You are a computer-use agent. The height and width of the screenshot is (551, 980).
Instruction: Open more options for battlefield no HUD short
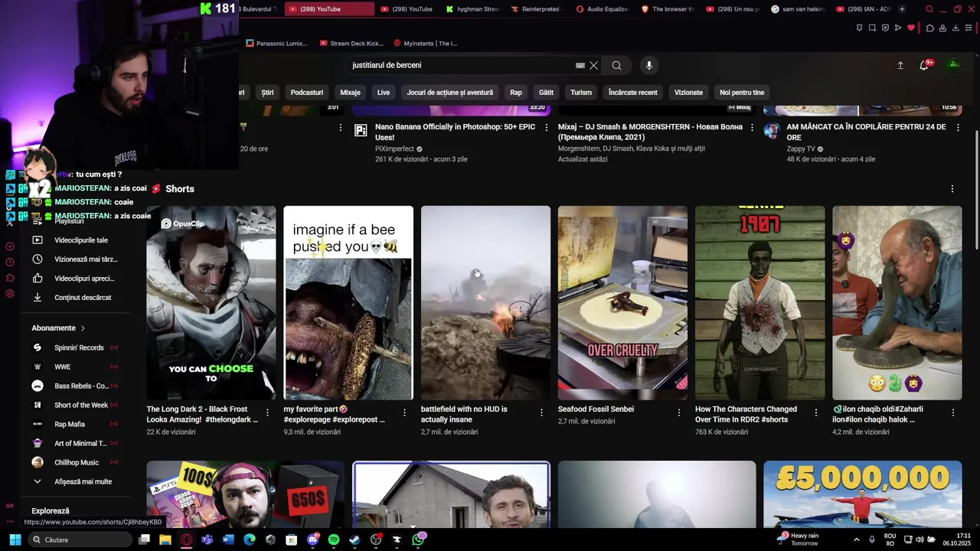[x=541, y=412]
